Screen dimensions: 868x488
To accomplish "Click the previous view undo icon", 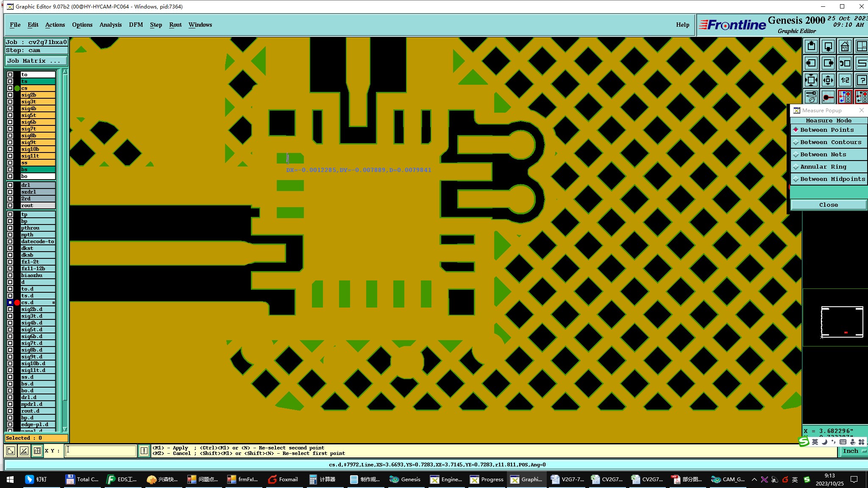I will (x=845, y=63).
